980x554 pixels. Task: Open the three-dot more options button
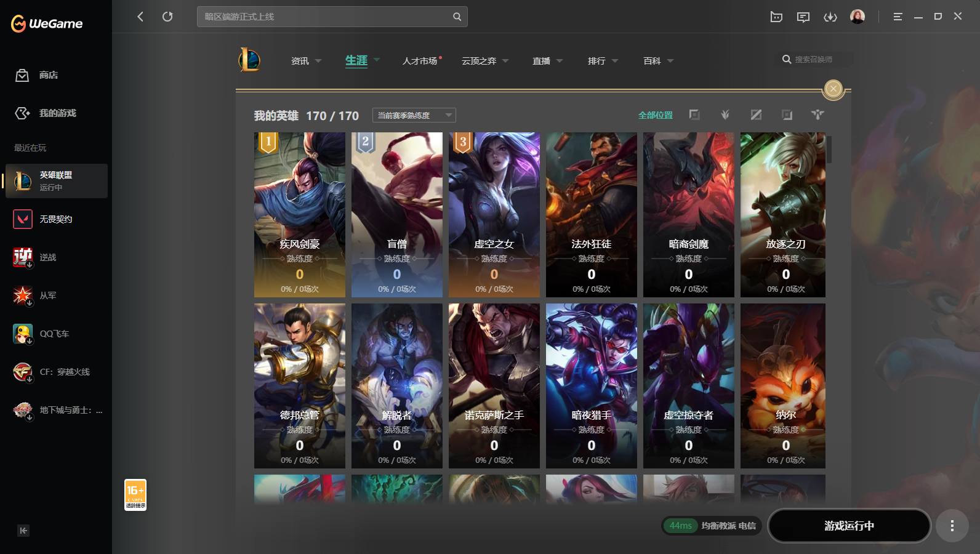[x=952, y=526]
